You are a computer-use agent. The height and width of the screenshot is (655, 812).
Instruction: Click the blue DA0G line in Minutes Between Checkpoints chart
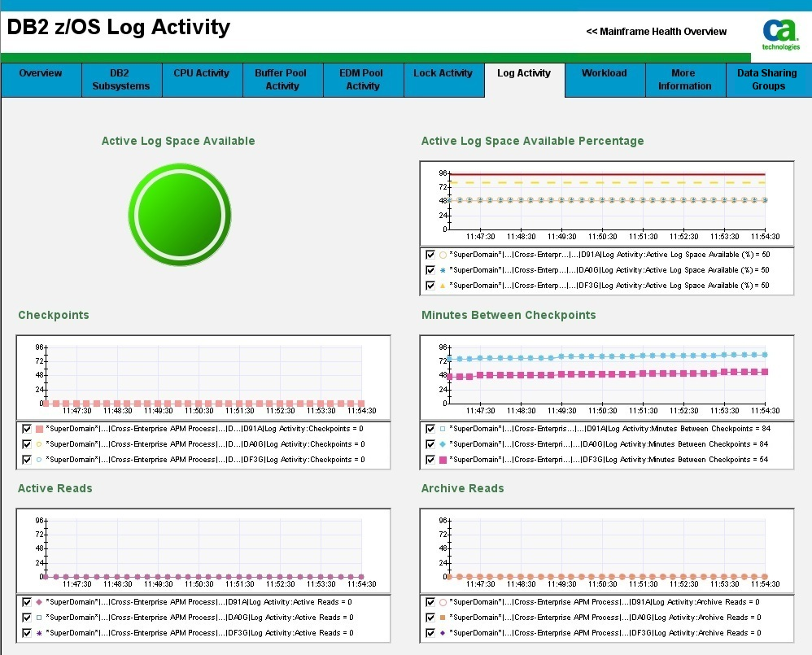pos(607,356)
